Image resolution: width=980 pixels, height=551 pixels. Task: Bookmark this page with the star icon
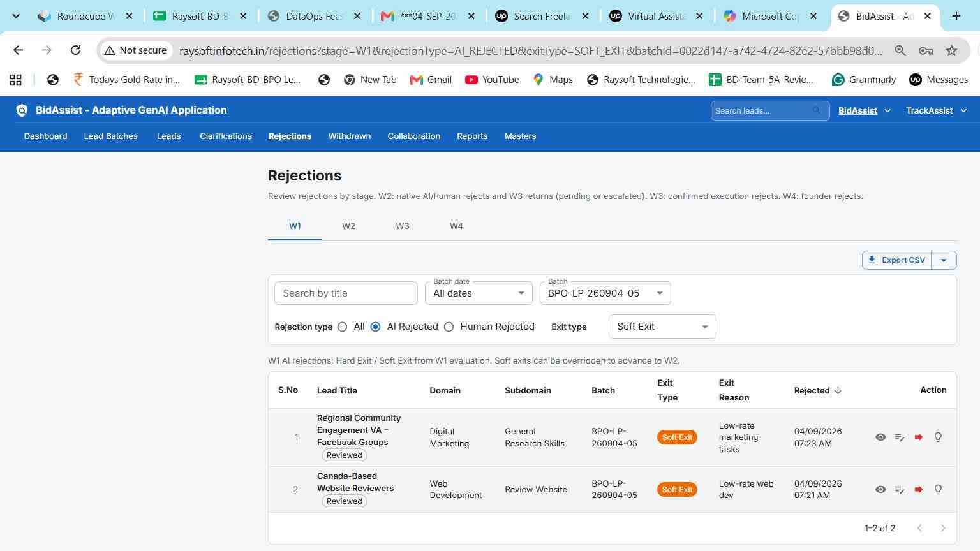pyautogui.click(x=951, y=50)
